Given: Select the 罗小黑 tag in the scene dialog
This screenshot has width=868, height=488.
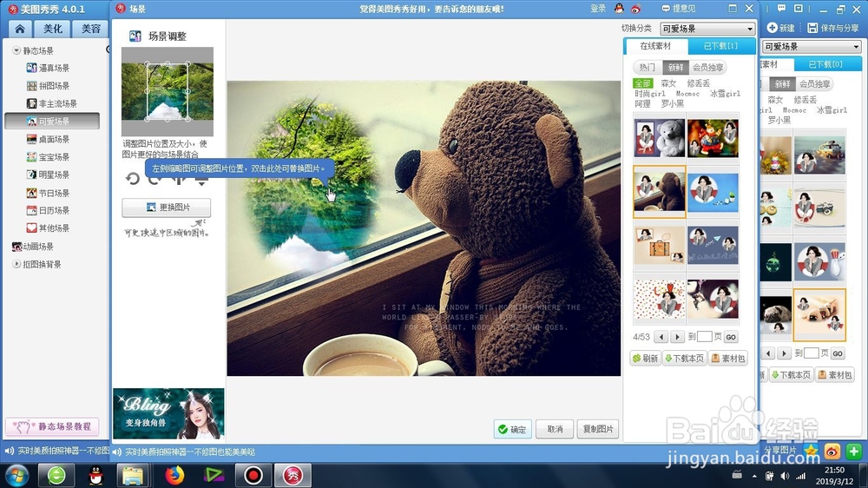Looking at the screenshot, I should coord(673,103).
